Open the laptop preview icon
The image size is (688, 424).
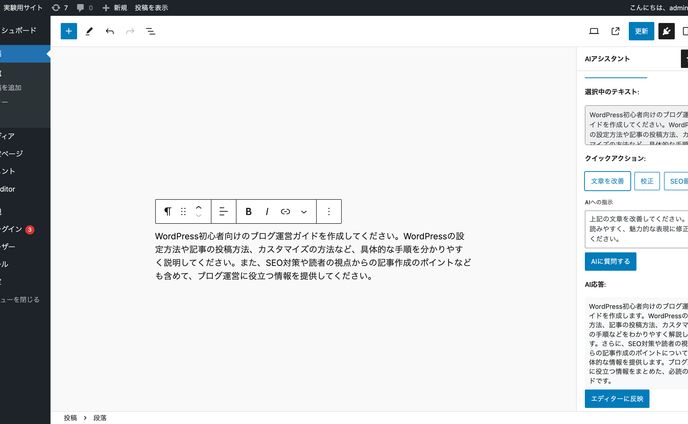click(x=594, y=31)
